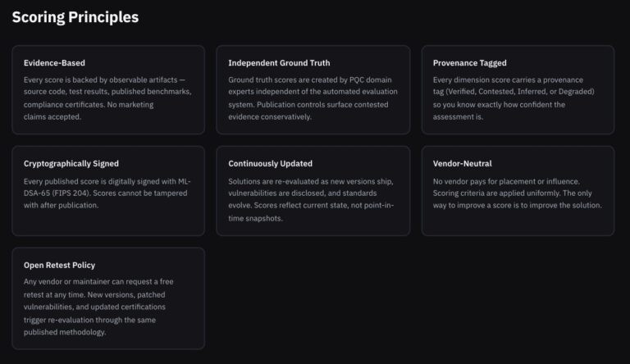This screenshot has height=364, width=630.
Task: Click the "(Verified, Contested, Inferred, or Degraded)" text
Action: coord(514,92)
